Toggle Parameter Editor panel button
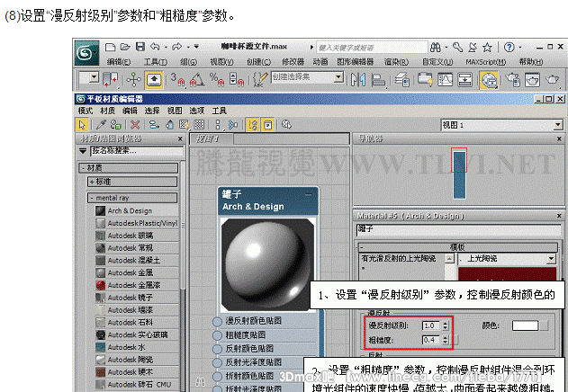The width and height of the screenshot is (568, 392). pos(267,125)
